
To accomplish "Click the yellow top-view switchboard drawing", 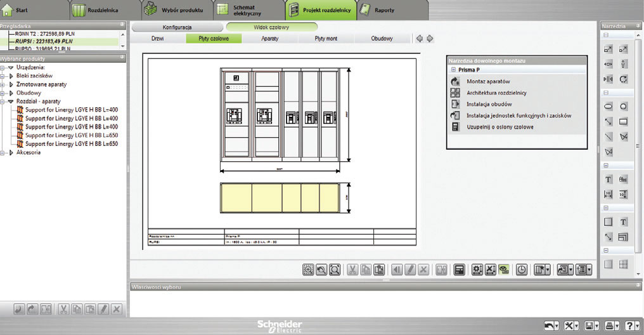I will point(280,198).
